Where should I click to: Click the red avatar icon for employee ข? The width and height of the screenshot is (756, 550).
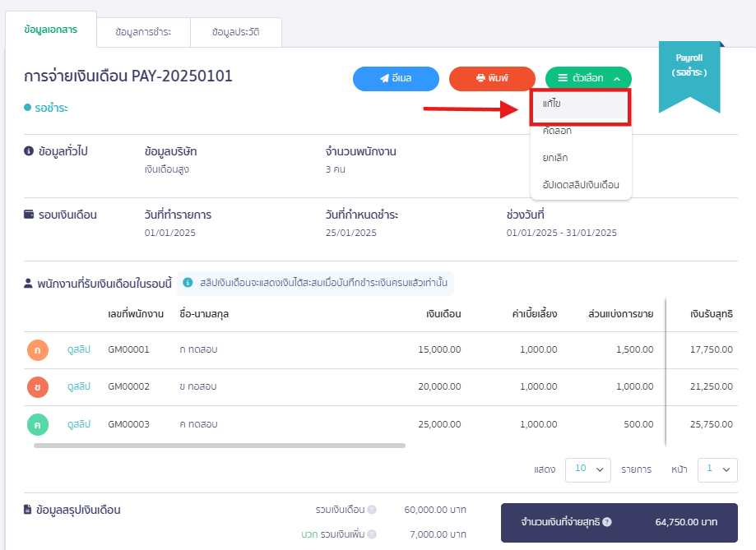(x=38, y=387)
